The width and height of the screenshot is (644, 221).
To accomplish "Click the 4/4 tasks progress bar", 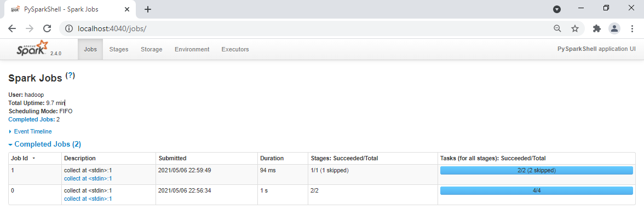I will coord(536,191).
